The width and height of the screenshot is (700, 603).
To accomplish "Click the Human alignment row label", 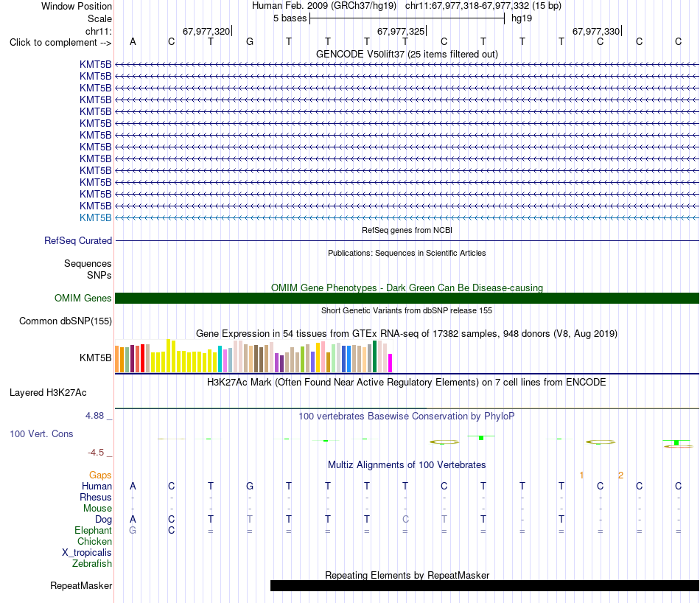I will (97, 486).
